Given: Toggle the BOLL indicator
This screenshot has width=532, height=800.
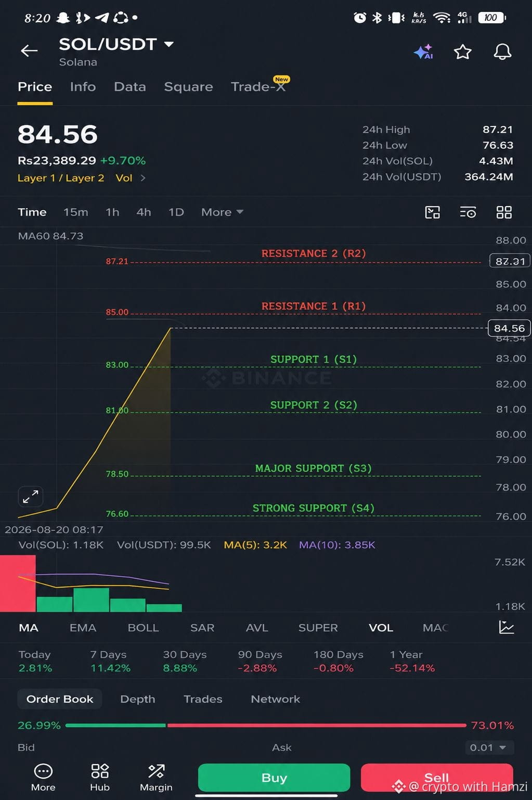Looking at the screenshot, I should 143,628.
